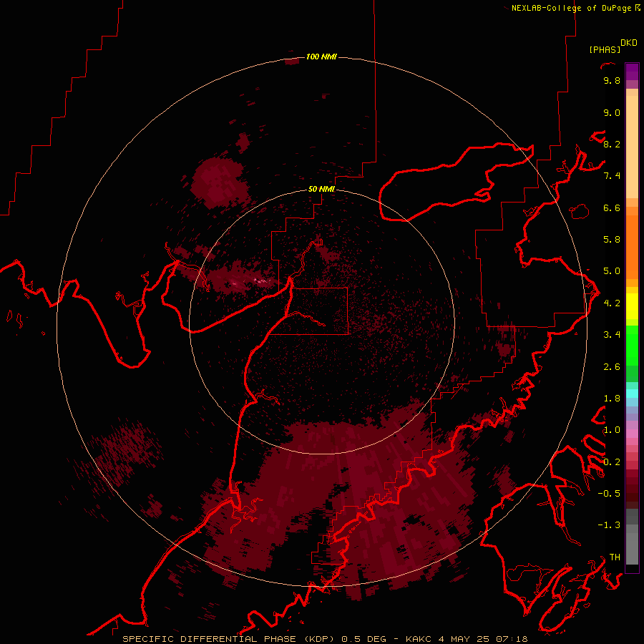Click the round echo blob northwest of 50 NMI ring
The image size is (644, 644).
coord(221,182)
